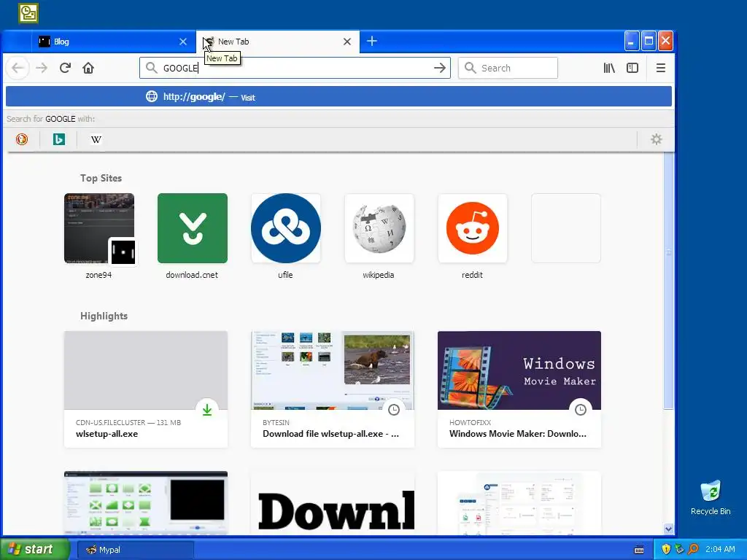Click the address bar containing GOOGLE
Screen dimensions: 747x560
295,68
